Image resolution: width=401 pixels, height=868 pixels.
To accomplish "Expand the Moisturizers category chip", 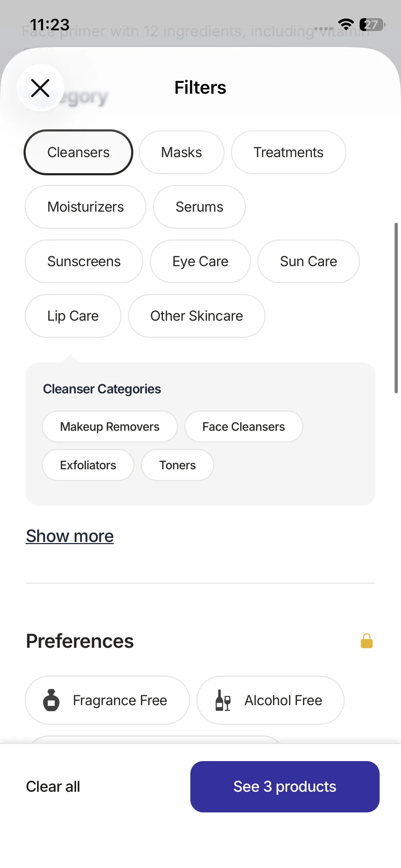I will tap(86, 207).
